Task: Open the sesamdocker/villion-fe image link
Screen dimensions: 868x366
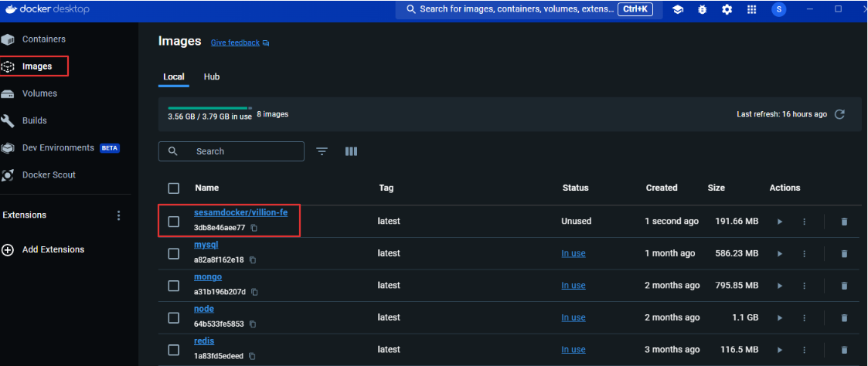Action: [x=241, y=212]
